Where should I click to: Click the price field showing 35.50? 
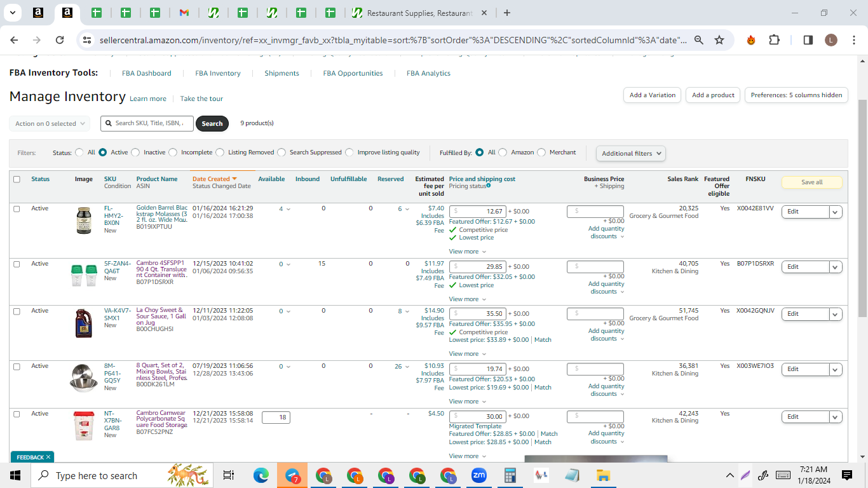coord(478,314)
